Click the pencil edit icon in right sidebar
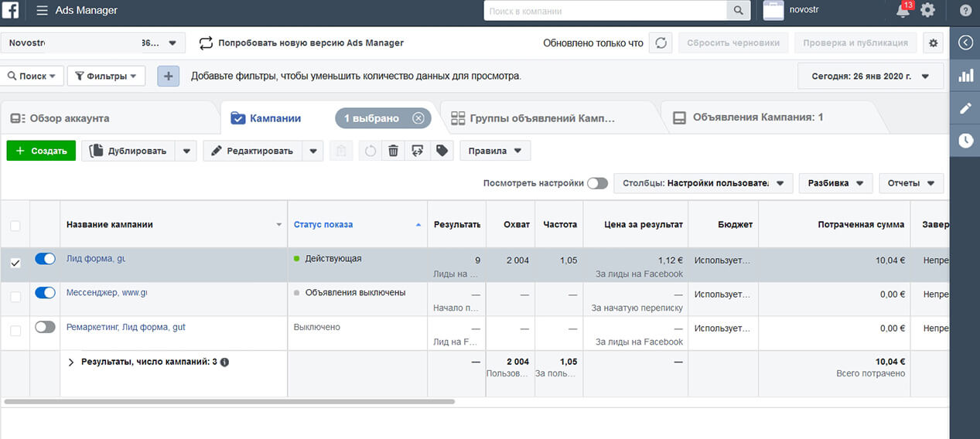Screen dimensions: 980x439 pos(965,108)
